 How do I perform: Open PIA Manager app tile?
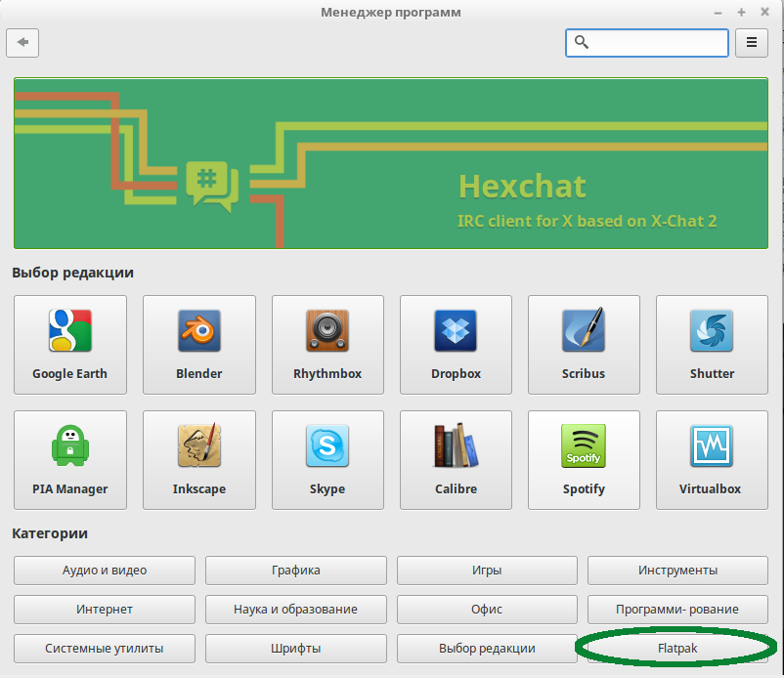click(70, 459)
